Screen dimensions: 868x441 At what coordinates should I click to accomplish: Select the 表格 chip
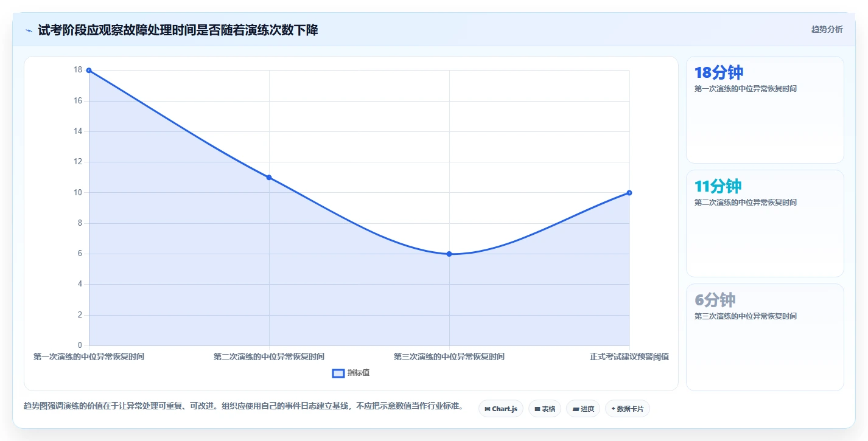click(x=545, y=409)
